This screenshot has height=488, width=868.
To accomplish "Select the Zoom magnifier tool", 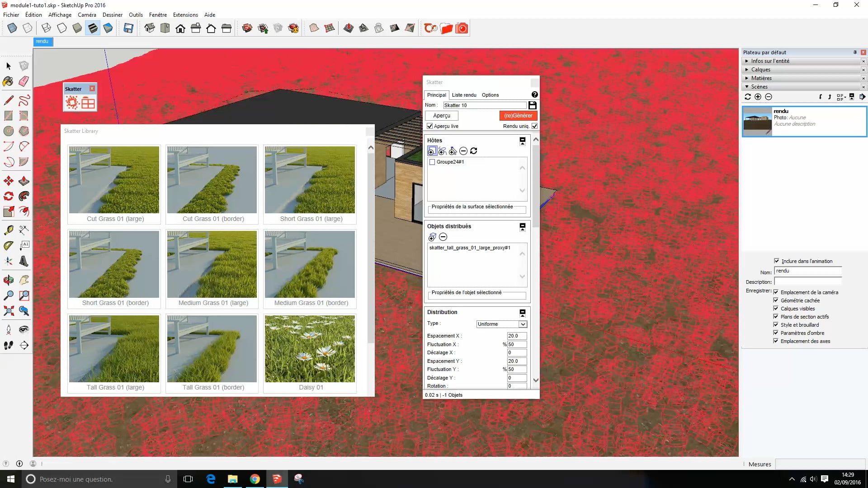I will pyautogui.click(x=9, y=296).
